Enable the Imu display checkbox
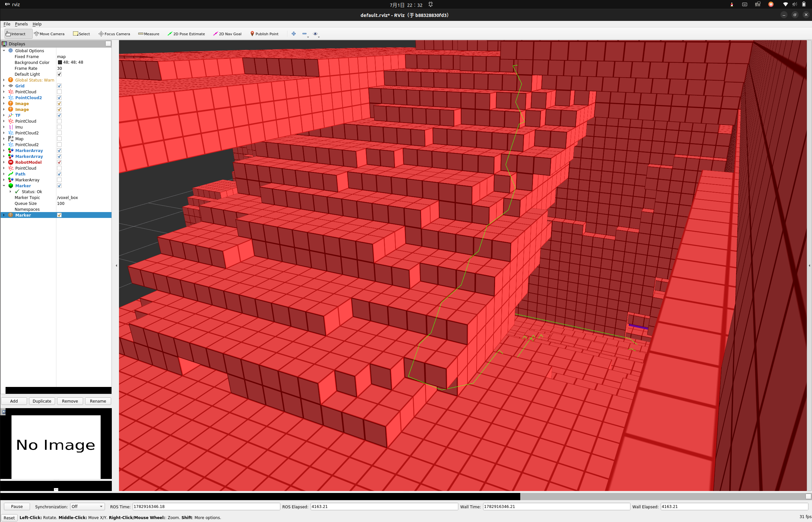This screenshot has height=522, width=812. pyautogui.click(x=59, y=127)
